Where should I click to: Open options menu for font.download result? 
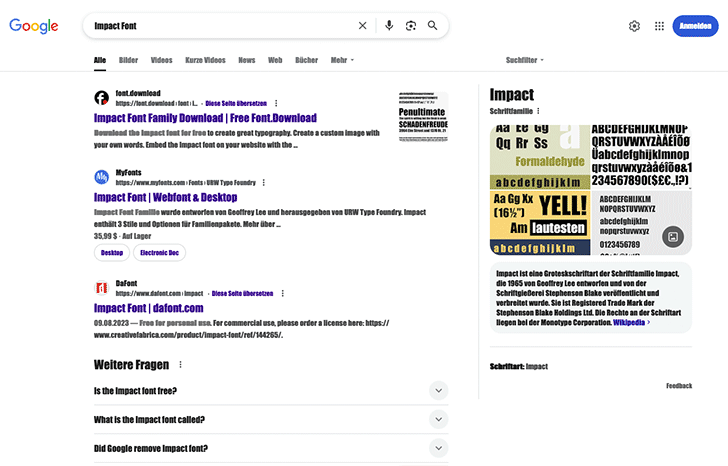(276, 103)
